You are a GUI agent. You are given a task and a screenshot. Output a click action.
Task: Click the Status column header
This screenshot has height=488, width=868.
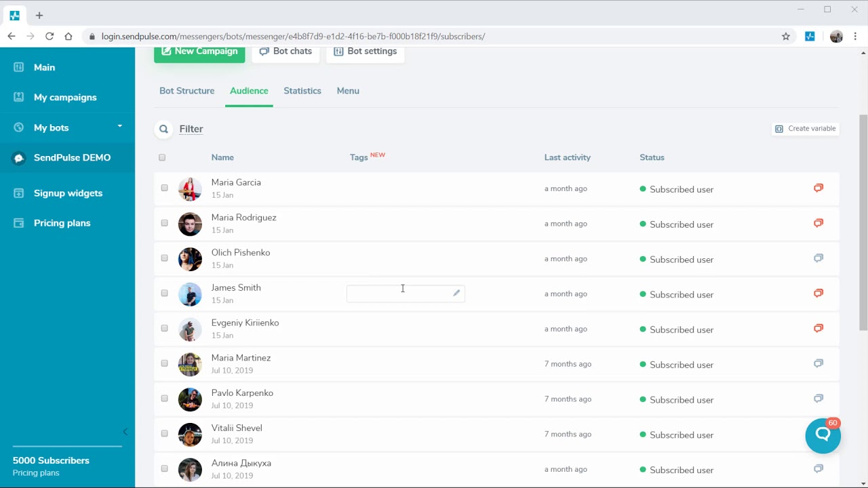(652, 157)
